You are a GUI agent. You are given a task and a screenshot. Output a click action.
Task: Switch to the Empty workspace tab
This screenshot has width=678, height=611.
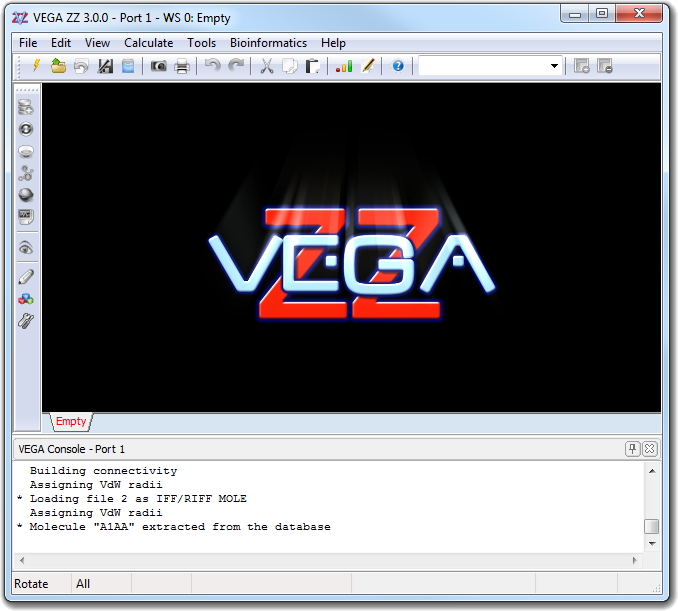pyautogui.click(x=70, y=422)
